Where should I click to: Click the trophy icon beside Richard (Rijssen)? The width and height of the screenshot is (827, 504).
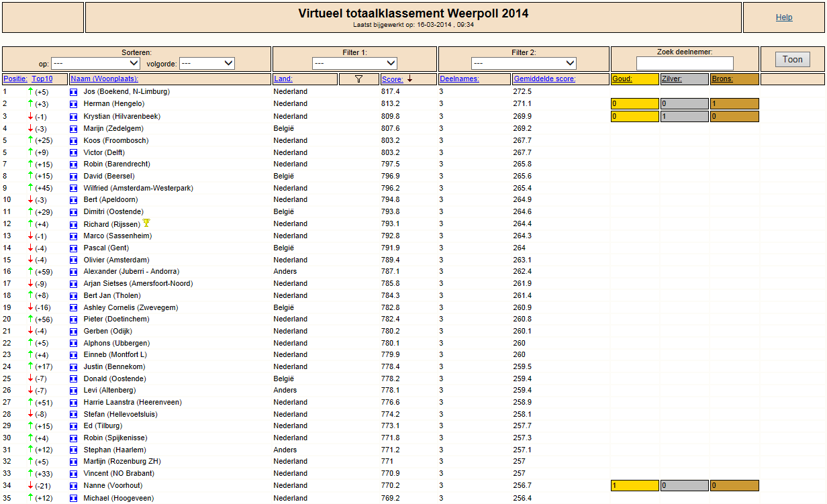(x=146, y=223)
